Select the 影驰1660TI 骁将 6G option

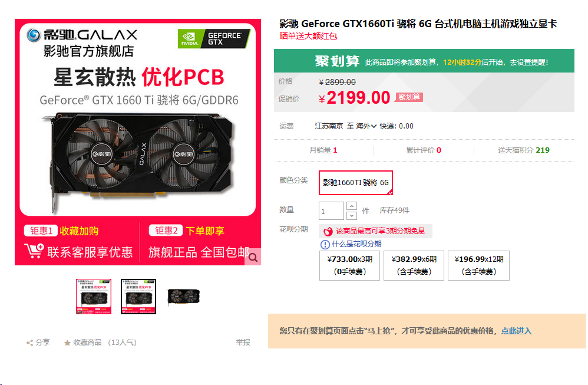click(x=355, y=183)
